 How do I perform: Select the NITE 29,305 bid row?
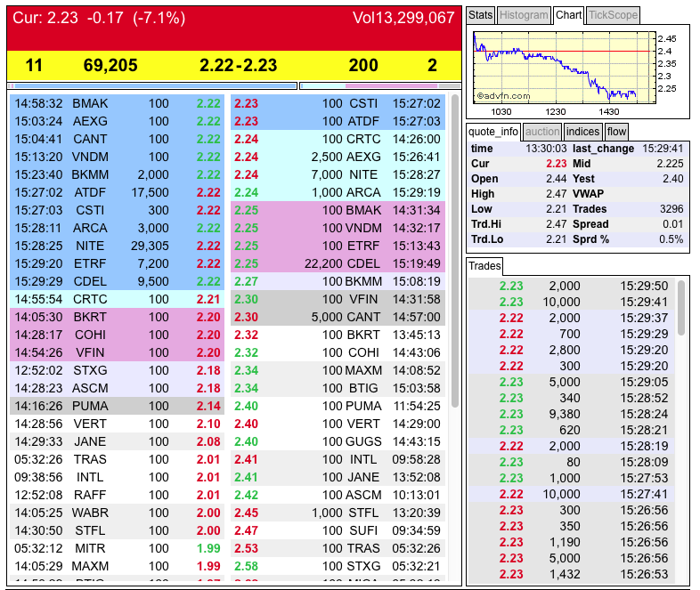pyautogui.click(x=117, y=246)
